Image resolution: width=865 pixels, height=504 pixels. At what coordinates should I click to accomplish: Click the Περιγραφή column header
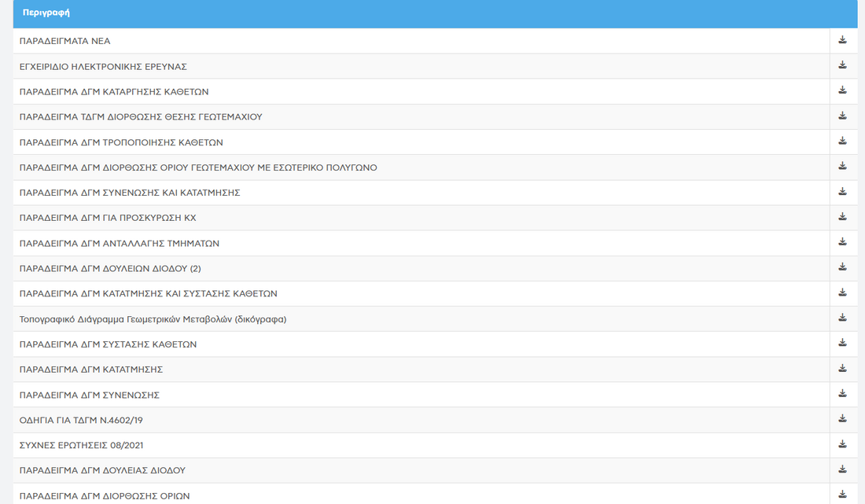pos(46,13)
